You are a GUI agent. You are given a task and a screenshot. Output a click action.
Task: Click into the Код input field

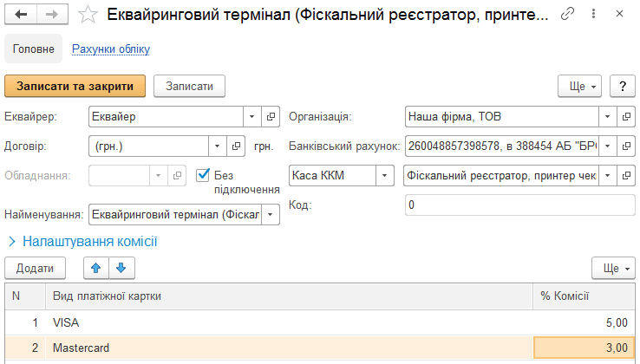(x=520, y=205)
